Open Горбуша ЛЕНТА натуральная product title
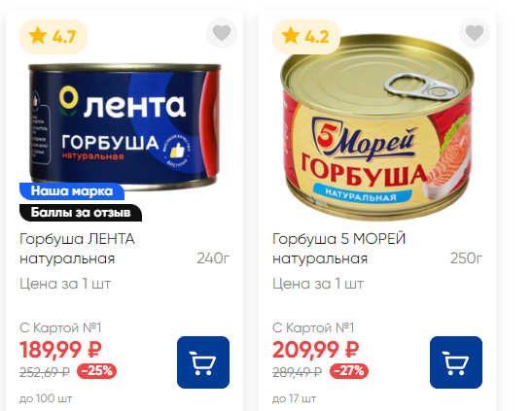Viewport: 532px width, 411px height. [x=78, y=249]
